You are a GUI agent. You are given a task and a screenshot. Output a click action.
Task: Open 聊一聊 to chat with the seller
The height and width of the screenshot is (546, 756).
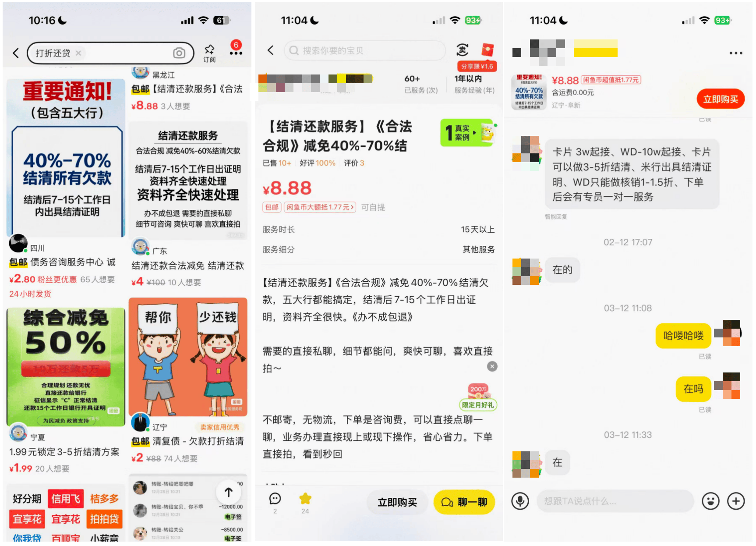point(464,502)
